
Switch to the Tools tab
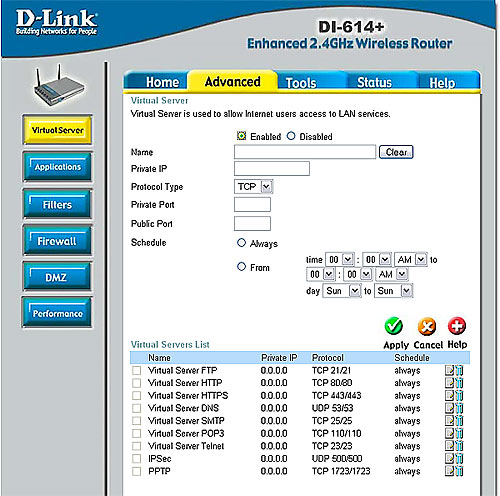[x=301, y=82]
